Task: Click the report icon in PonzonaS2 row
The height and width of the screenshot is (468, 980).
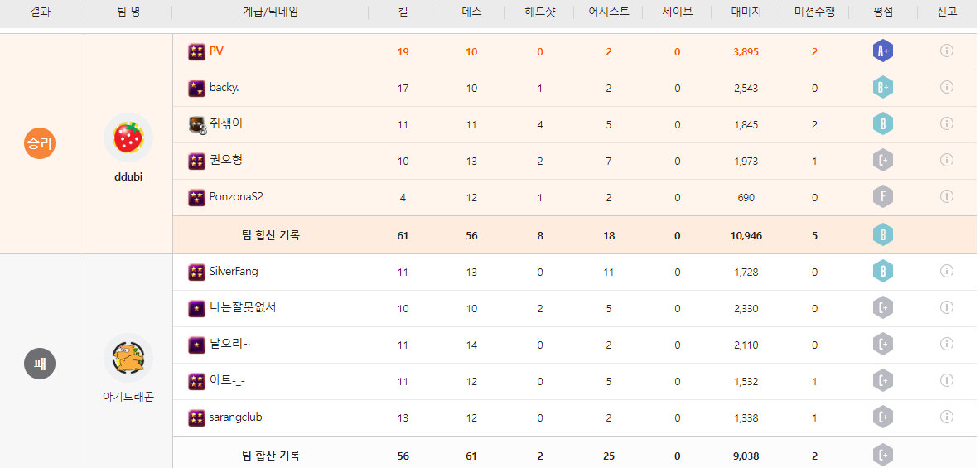Action: click(x=946, y=196)
